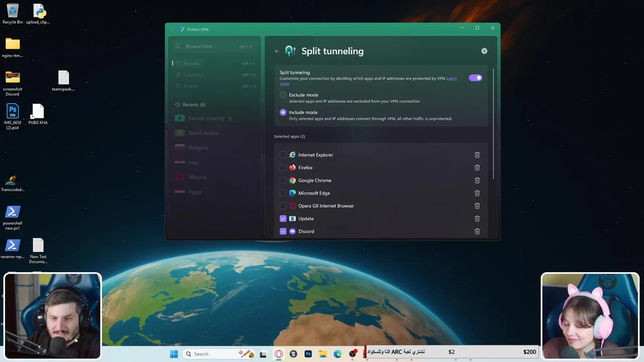Remove Firefox with its trash icon

coord(477,167)
